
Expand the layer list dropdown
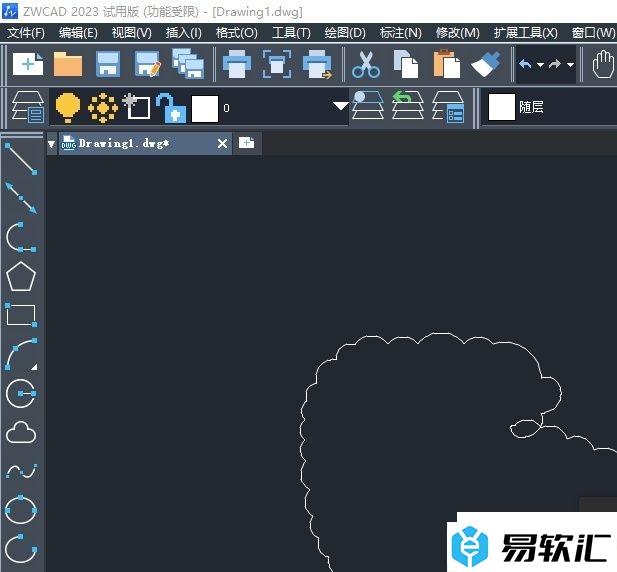340,106
